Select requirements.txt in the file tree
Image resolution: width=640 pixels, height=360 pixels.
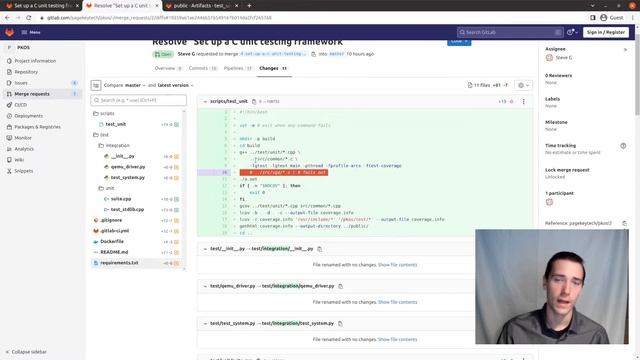[x=119, y=263]
